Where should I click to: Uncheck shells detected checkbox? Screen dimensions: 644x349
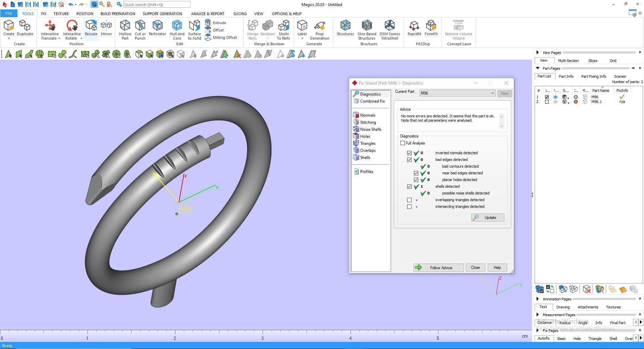tap(409, 186)
